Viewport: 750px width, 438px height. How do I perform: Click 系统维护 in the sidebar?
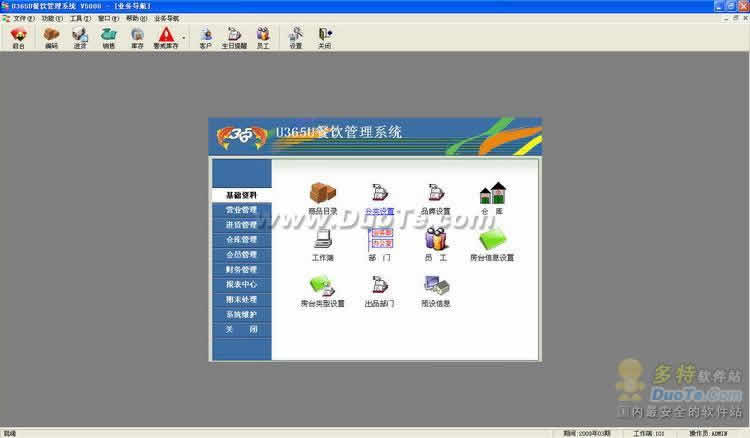(x=241, y=314)
